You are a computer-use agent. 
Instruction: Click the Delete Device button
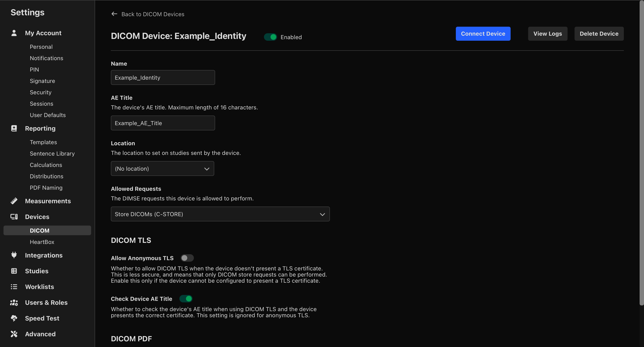[599, 34]
